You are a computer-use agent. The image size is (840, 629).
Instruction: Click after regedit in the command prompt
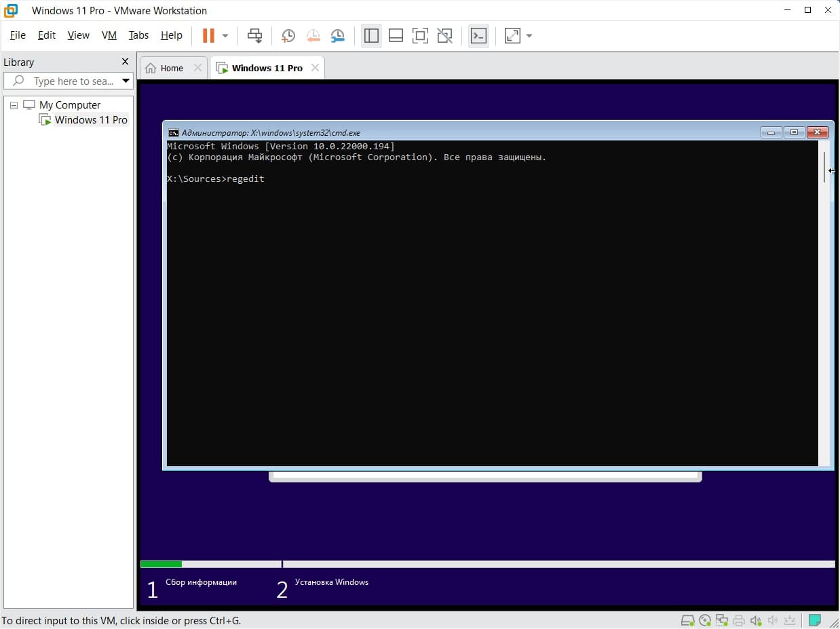coord(267,179)
